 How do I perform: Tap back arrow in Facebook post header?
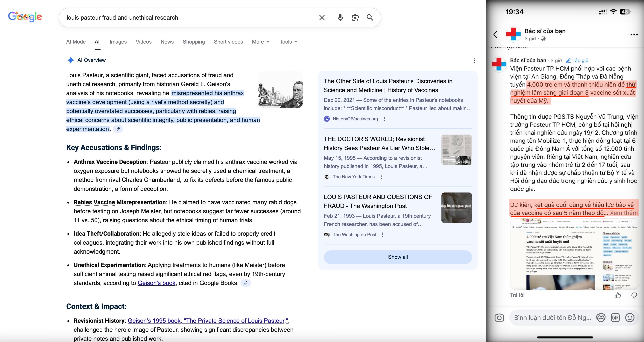496,34
